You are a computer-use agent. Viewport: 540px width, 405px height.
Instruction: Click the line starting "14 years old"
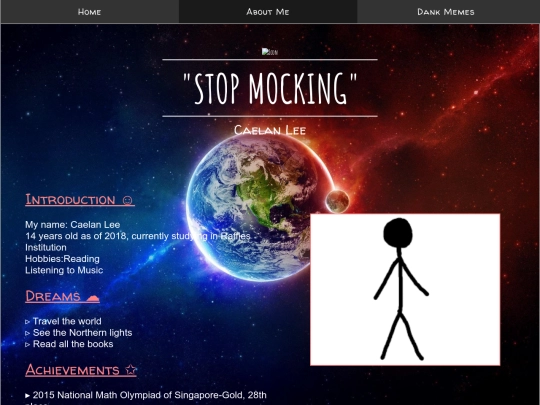138,241
